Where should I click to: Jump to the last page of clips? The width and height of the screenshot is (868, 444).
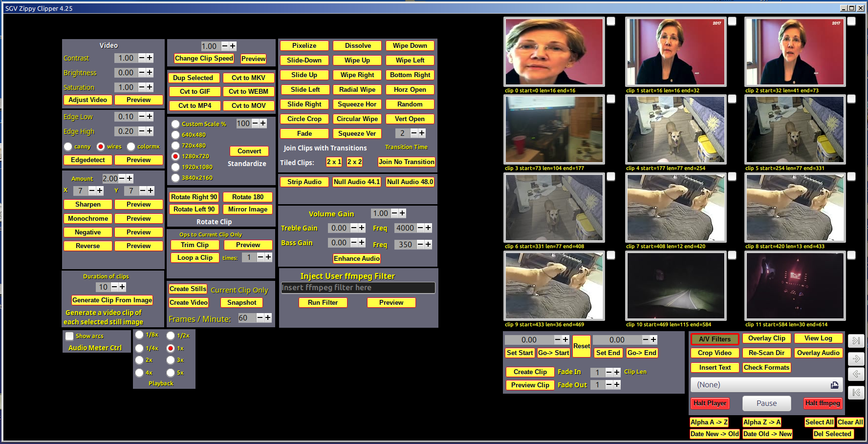[x=856, y=340]
